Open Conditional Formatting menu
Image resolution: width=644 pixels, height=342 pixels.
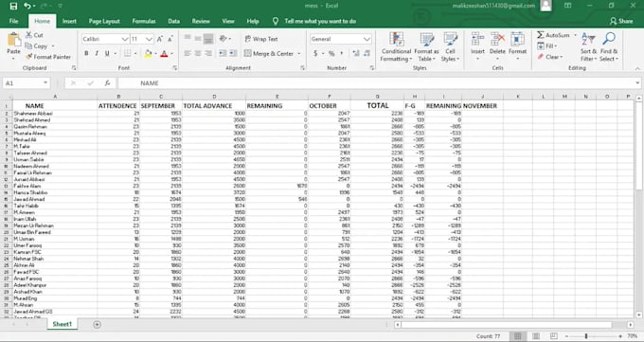pyautogui.click(x=396, y=46)
